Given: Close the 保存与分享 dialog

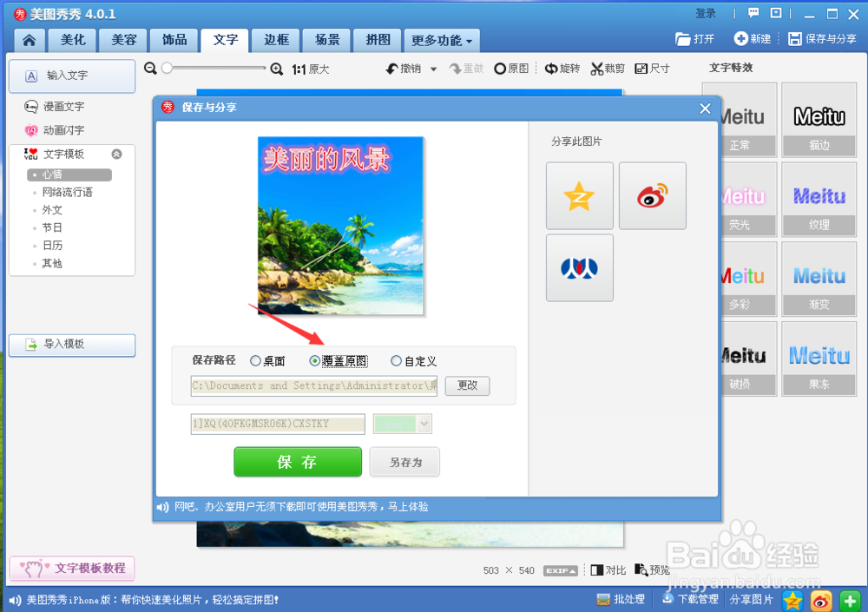Looking at the screenshot, I should (x=705, y=109).
